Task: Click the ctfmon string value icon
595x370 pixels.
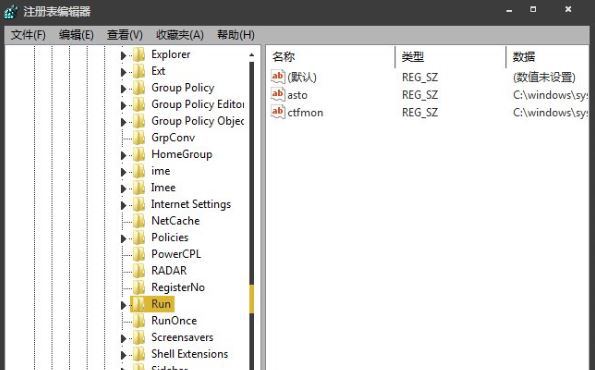Action: click(x=278, y=112)
